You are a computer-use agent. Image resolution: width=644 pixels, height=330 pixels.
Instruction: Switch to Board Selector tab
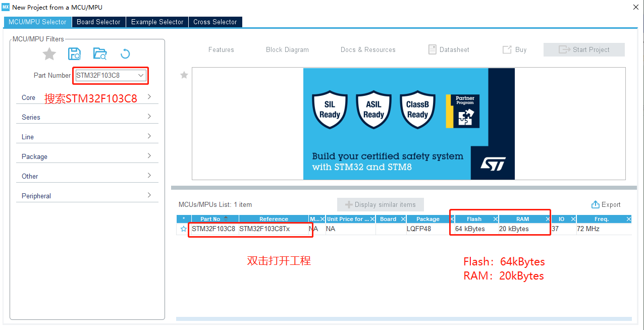click(x=98, y=22)
